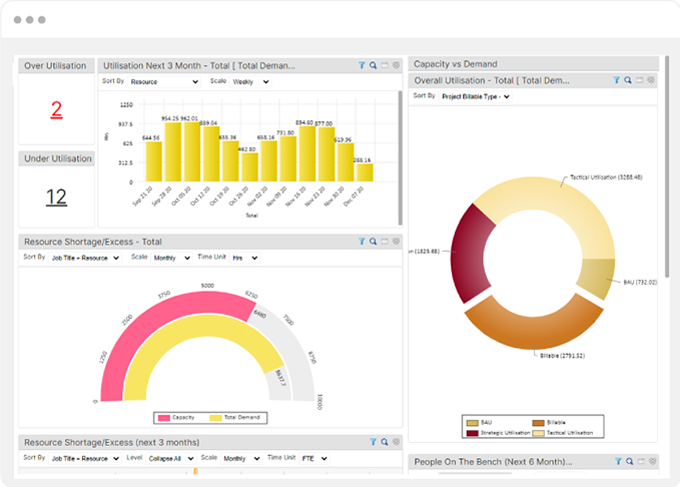Image resolution: width=680 pixels, height=487 pixels.
Task: Minimize the Utilisation Next 3 Month panel
Action: click(385, 65)
